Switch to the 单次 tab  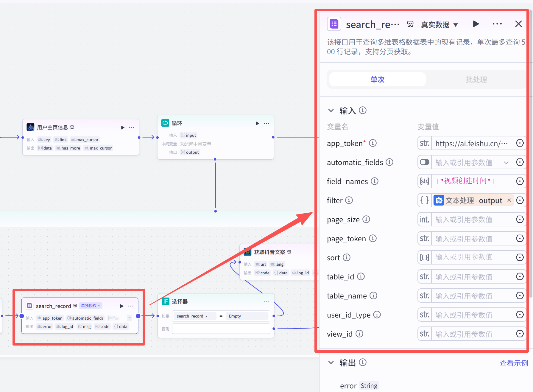pyautogui.click(x=377, y=80)
